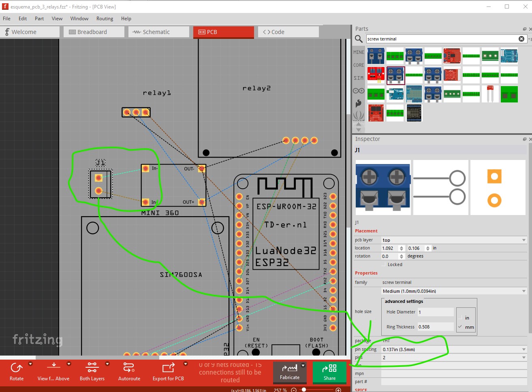Toggle the Locked checkbox

[384, 264]
